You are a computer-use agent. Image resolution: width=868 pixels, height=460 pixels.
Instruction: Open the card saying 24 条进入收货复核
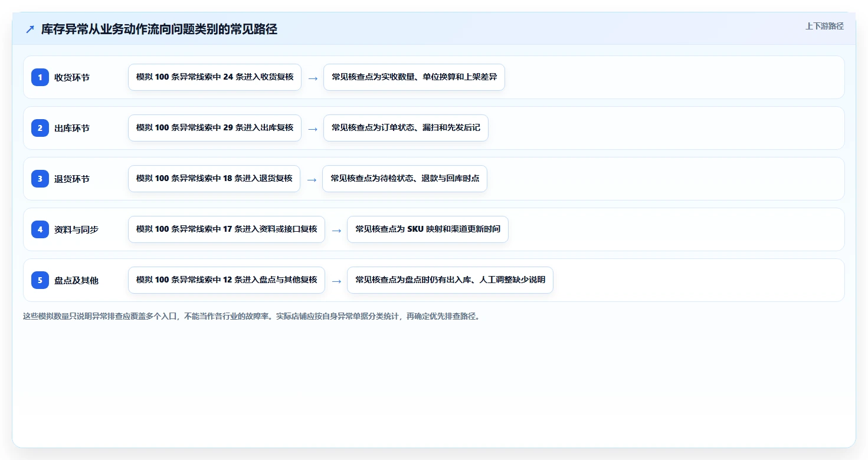215,77
